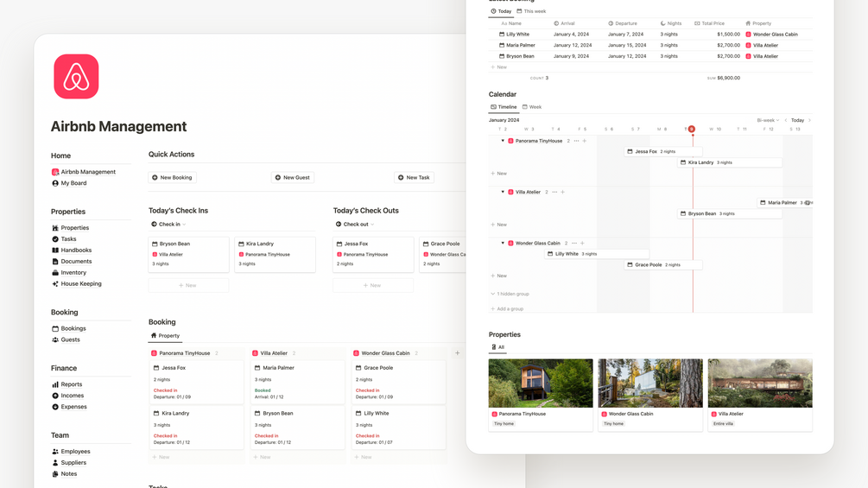The height and width of the screenshot is (488, 868).
Task: Open Wonder Glass Cabin property link in table
Action: click(771, 35)
